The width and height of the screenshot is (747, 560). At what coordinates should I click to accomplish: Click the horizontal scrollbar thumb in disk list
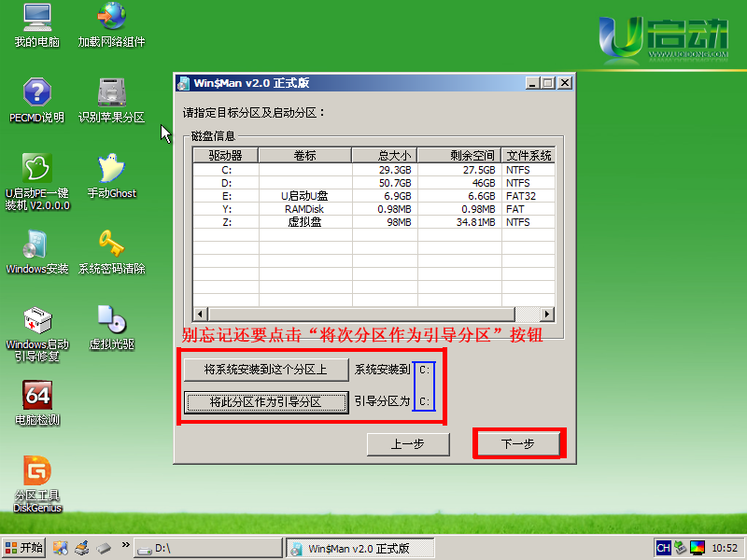pyautogui.click(x=361, y=315)
